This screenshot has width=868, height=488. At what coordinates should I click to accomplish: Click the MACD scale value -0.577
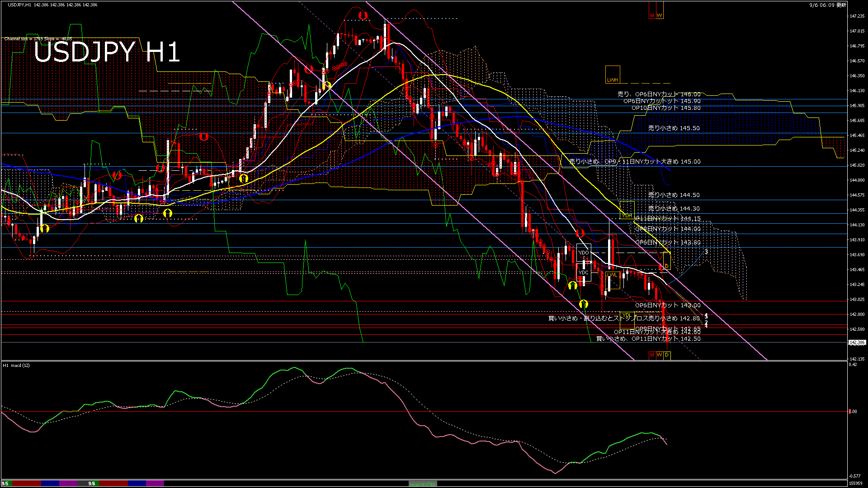[854, 476]
